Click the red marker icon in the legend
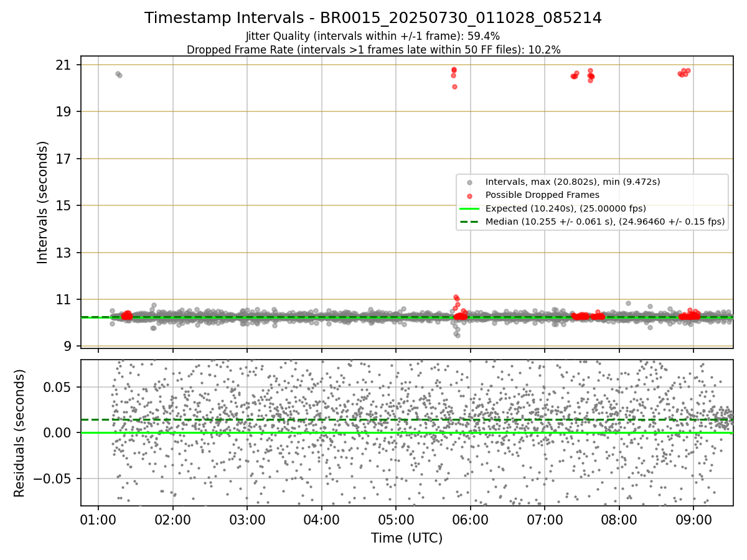 470,195
